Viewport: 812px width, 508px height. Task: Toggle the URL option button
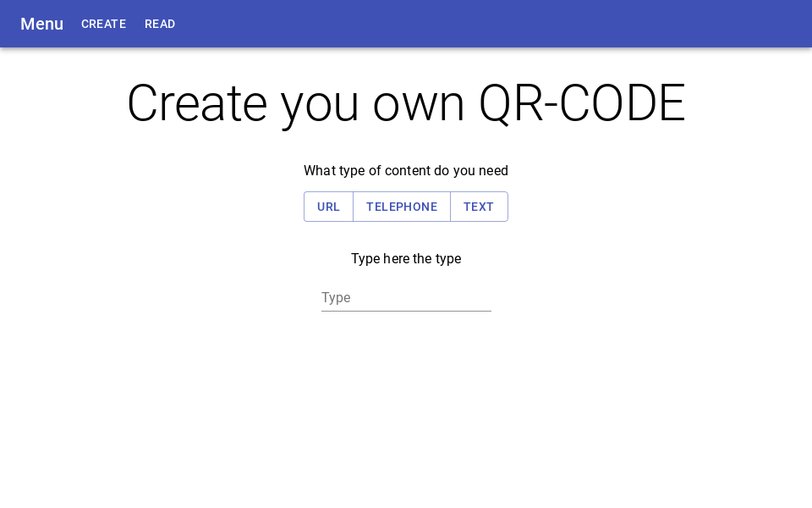(x=328, y=207)
